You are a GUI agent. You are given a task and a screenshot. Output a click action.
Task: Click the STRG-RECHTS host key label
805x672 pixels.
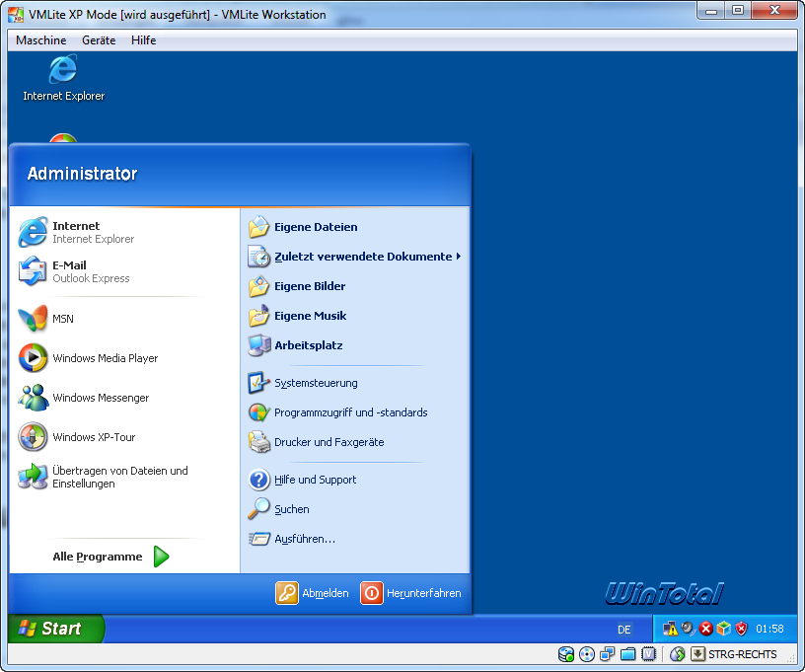(x=743, y=654)
